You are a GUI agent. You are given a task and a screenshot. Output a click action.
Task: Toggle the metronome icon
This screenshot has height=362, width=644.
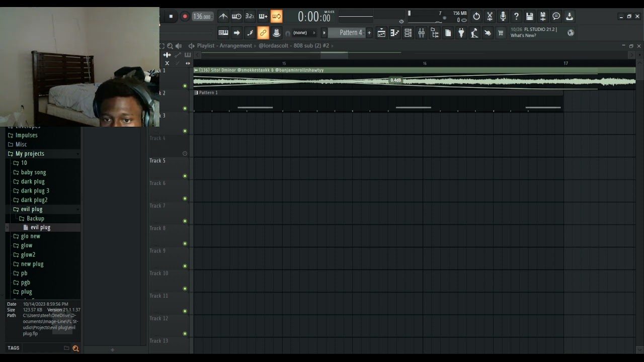pyautogui.click(x=223, y=17)
